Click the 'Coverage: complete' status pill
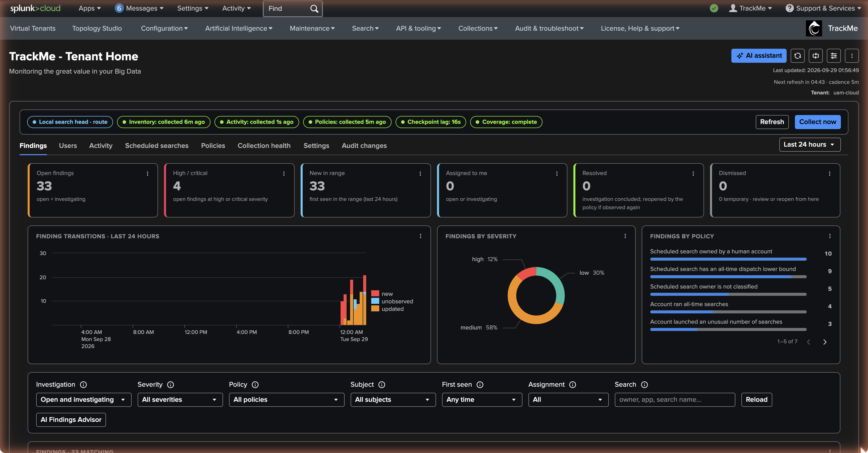Image resolution: width=868 pixels, height=453 pixels. [506, 122]
